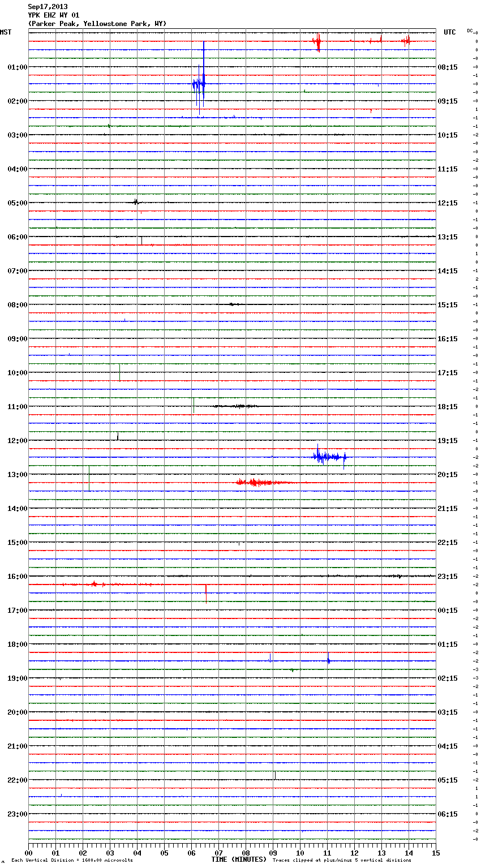Click the 15:15 UTC time label

pyautogui.click(x=448, y=305)
